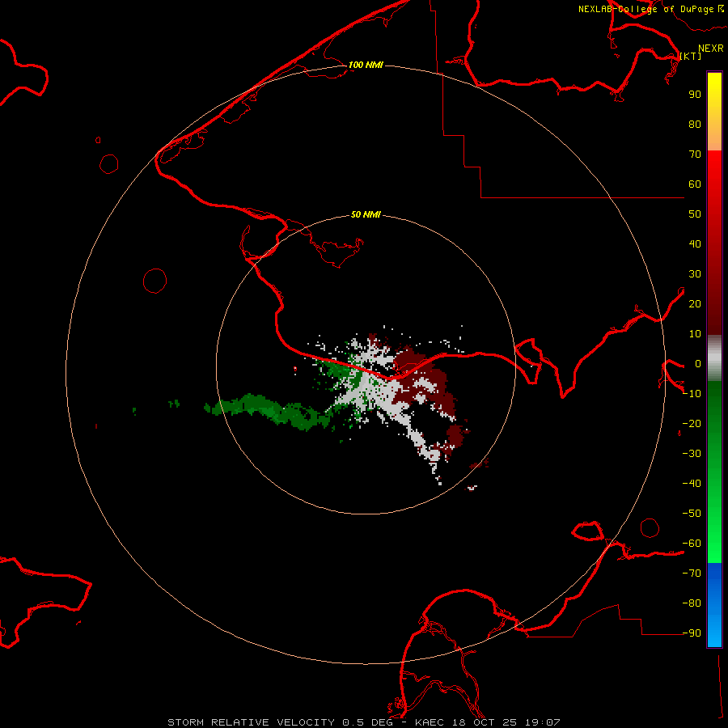
Task: Click the 0 scale label
Action: (698, 363)
